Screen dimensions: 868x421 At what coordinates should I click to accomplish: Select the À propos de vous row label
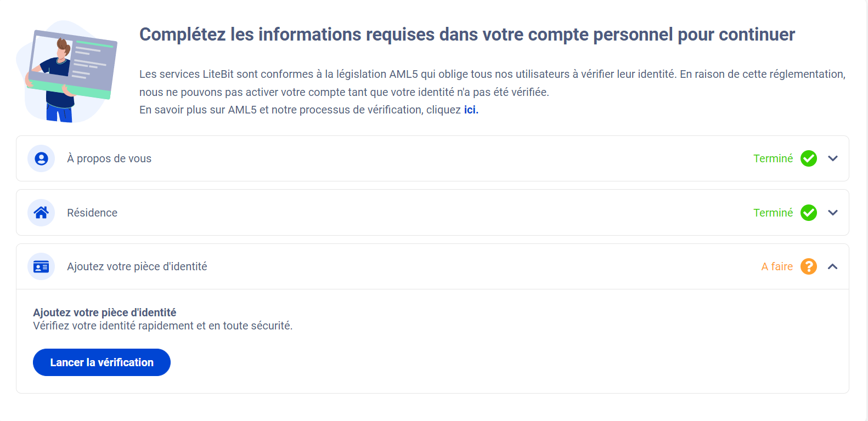coord(109,158)
